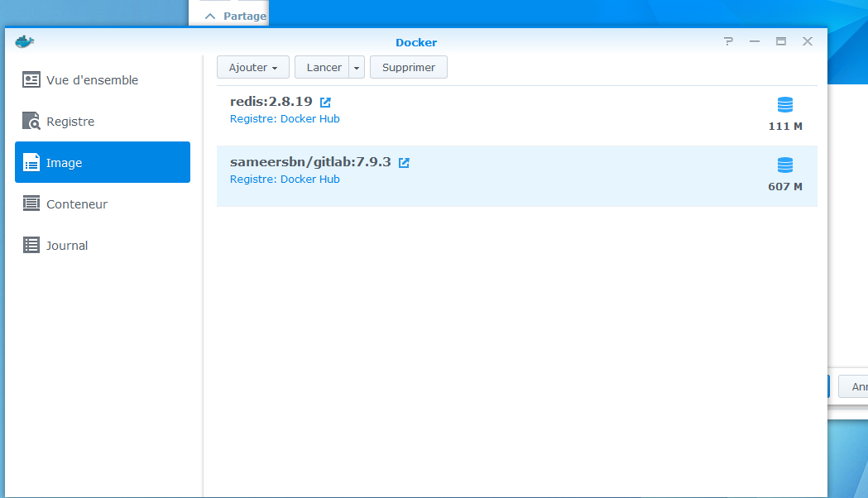This screenshot has height=498, width=868.
Task: Go to Vue d'ensemble section
Action: click(103, 79)
